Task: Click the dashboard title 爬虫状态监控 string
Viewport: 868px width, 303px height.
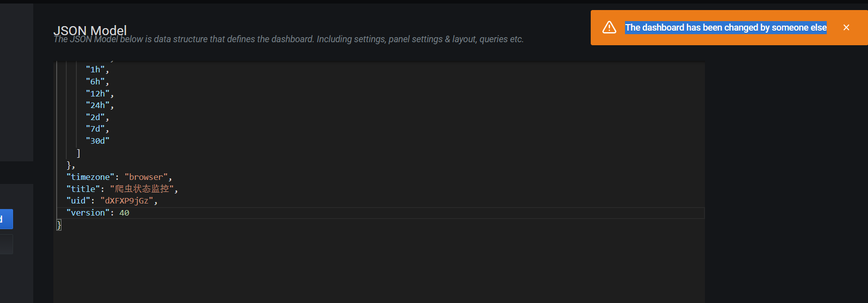Action: click(142, 189)
